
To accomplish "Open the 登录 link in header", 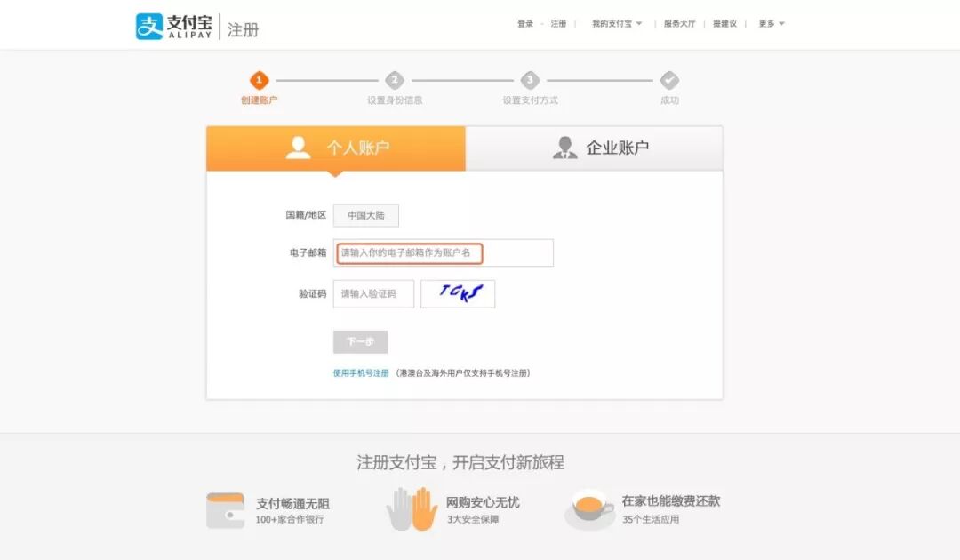I will [525, 24].
